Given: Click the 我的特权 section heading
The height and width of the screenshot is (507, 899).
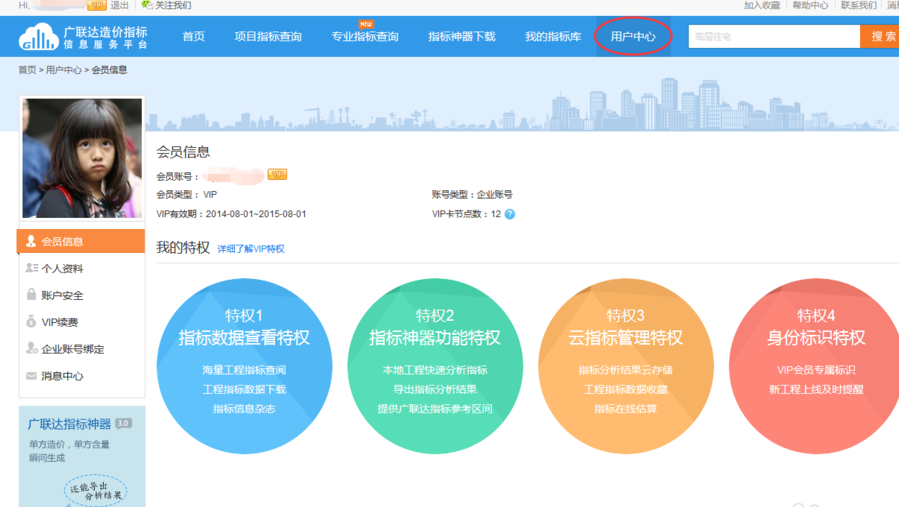Looking at the screenshot, I should pos(183,248).
